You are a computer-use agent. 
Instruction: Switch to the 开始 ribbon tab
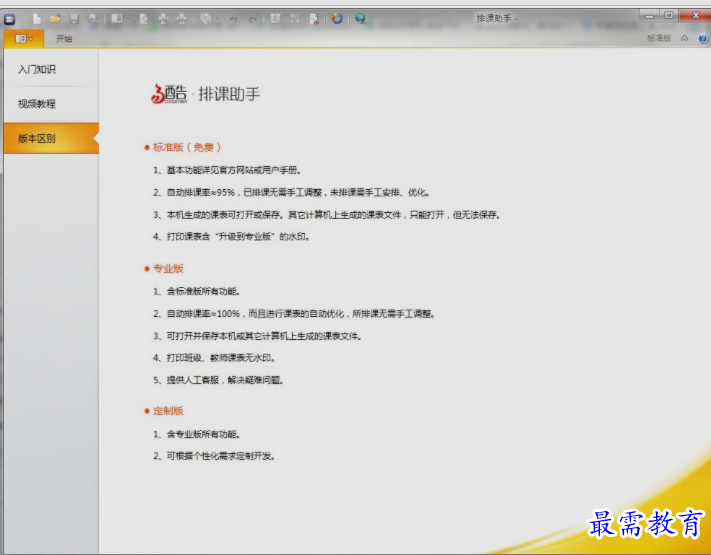click(x=64, y=39)
